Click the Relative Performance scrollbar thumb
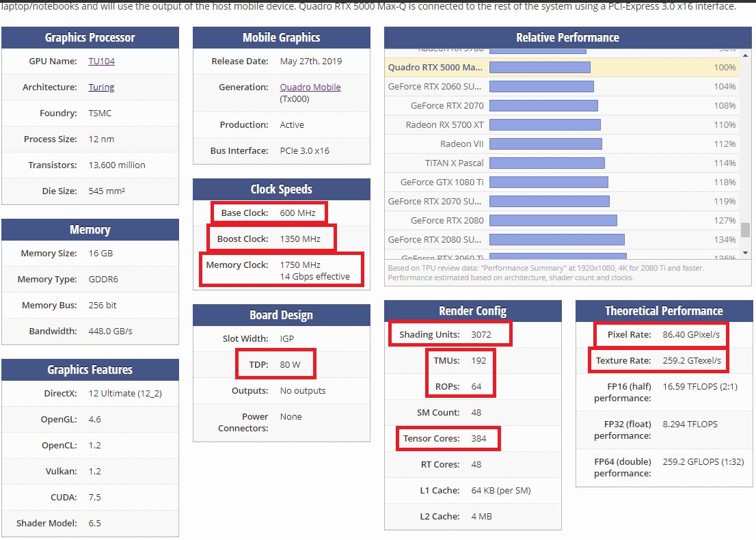Image resolution: width=756 pixels, height=540 pixels. [x=745, y=230]
